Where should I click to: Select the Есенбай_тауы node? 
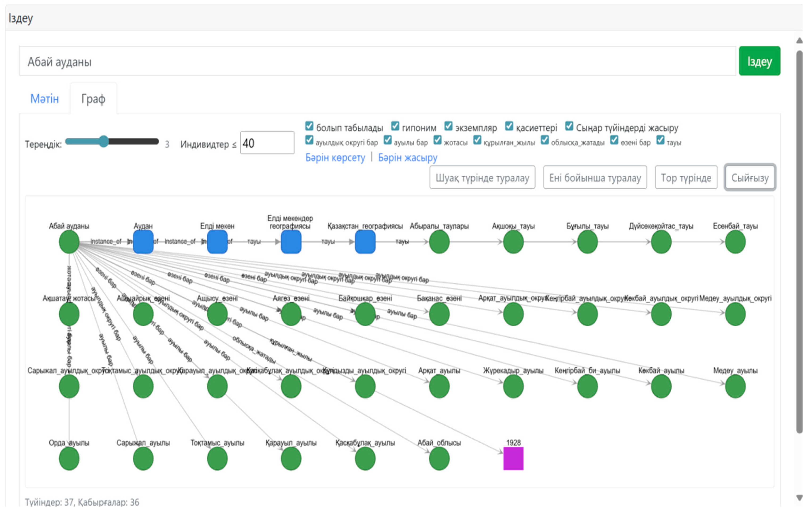[x=735, y=242]
